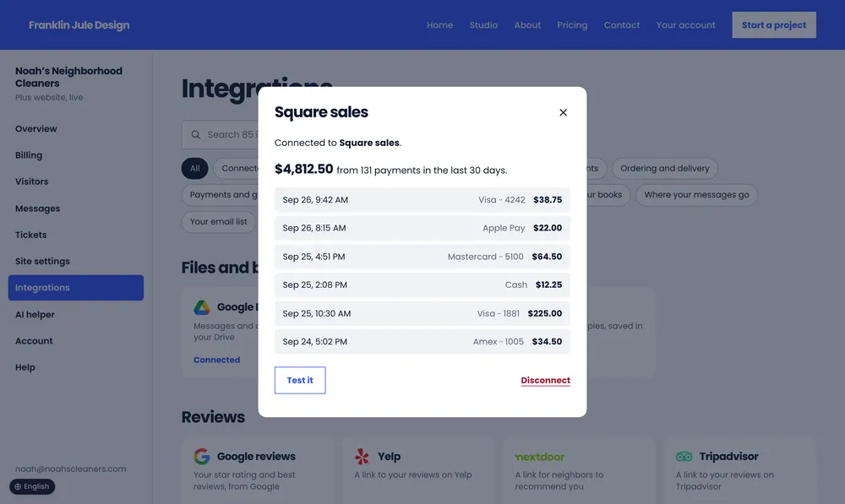Go to Visitors in the sidebar

[x=32, y=182]
